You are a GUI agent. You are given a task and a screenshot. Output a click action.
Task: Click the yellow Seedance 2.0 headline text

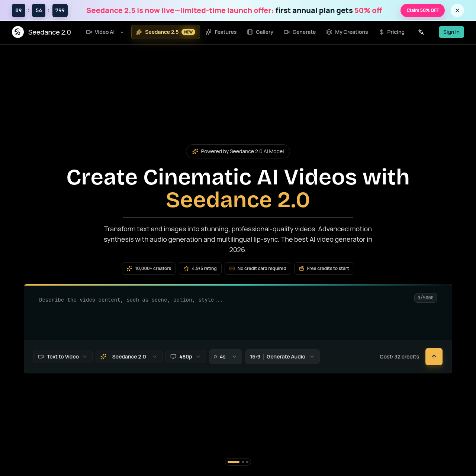(x=238, y=200)
